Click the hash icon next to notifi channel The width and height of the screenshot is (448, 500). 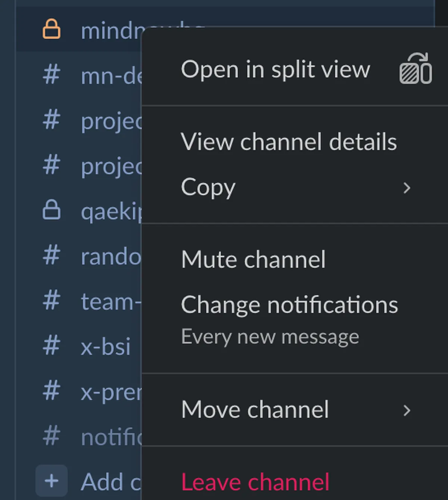(x=52, y=435)
